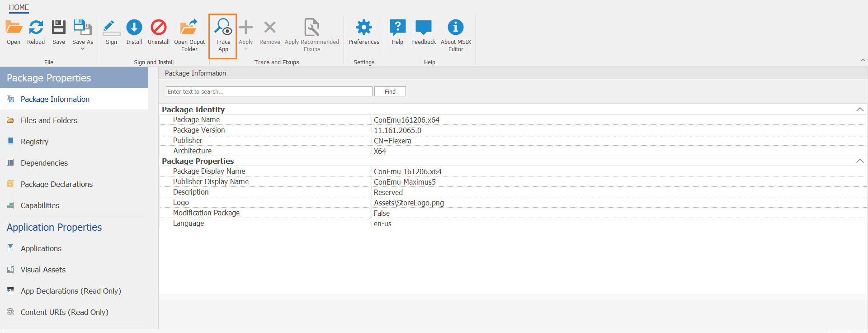Click the value ConEmu-Maximus5

pyautogui.click(x=405, y=182)
